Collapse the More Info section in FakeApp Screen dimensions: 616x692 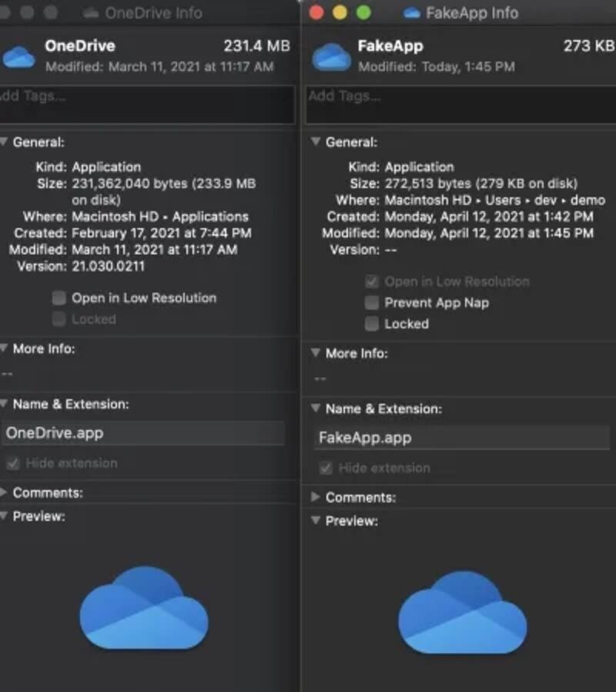(314, 353)
